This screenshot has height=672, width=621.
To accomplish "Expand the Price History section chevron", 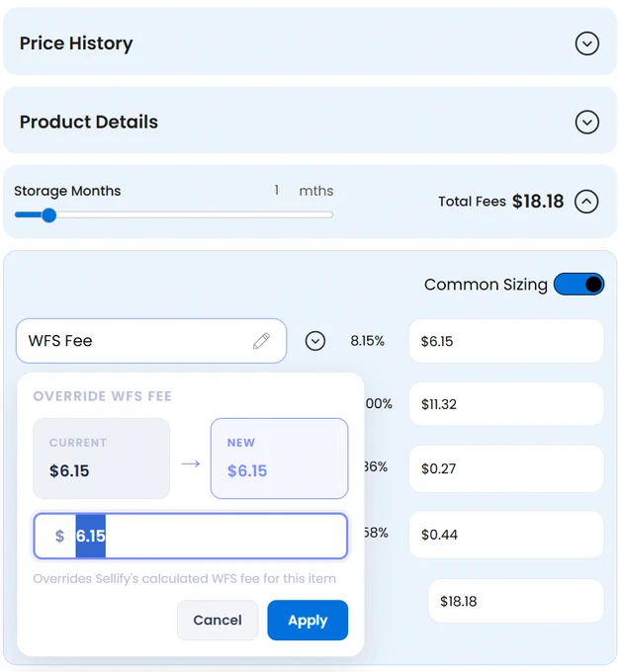I will point(586,43).
